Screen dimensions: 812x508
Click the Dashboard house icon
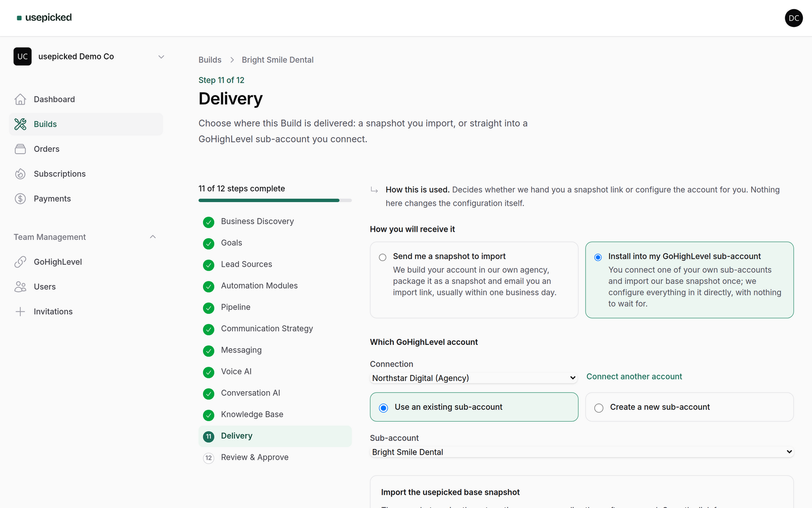tap(20, 99)
